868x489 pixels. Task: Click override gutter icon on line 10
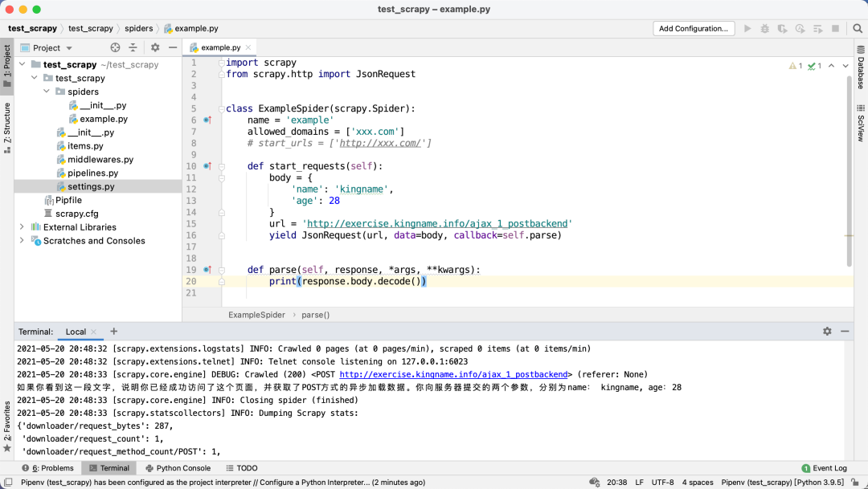(x=207, y=166)
